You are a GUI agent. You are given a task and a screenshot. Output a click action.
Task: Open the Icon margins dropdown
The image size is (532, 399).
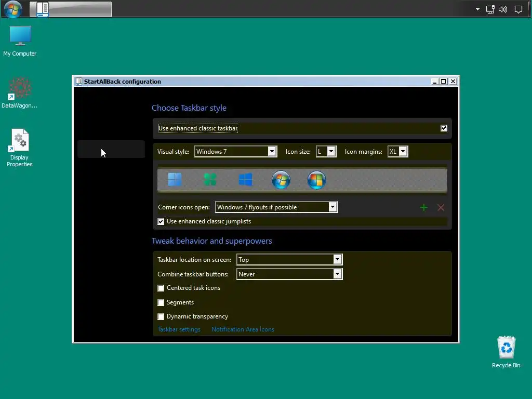click(x=397, y=152)
